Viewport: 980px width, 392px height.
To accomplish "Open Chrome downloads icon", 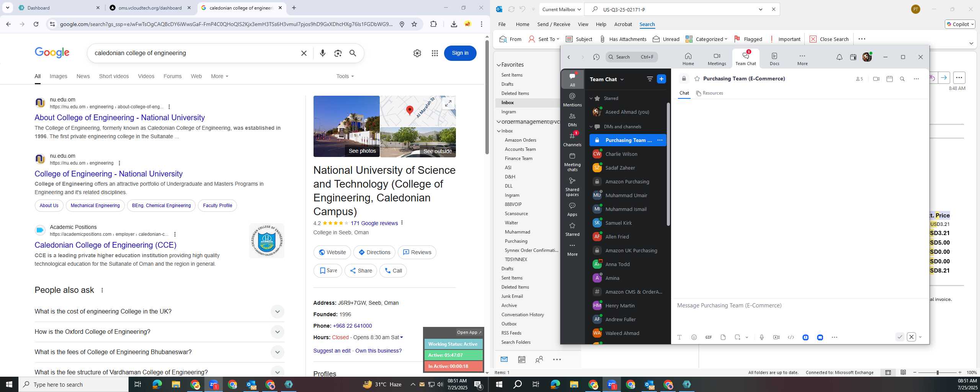I will (x=454, y=24).
